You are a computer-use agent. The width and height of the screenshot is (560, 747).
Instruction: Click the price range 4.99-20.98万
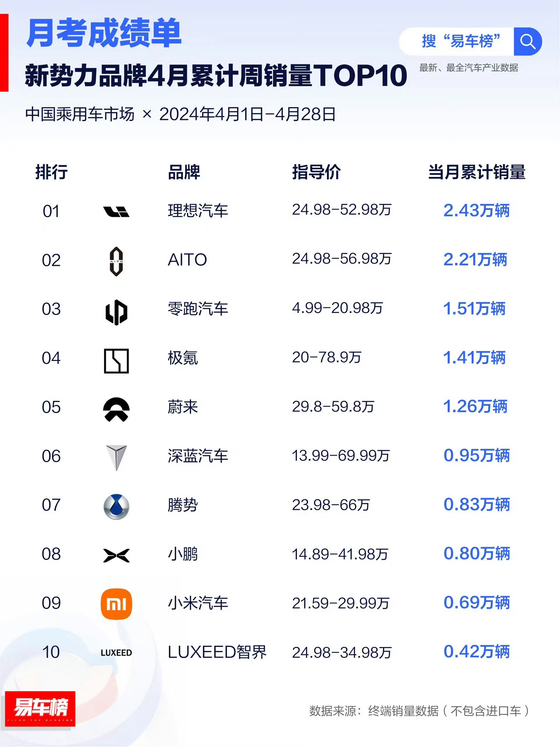pos(337,308)
